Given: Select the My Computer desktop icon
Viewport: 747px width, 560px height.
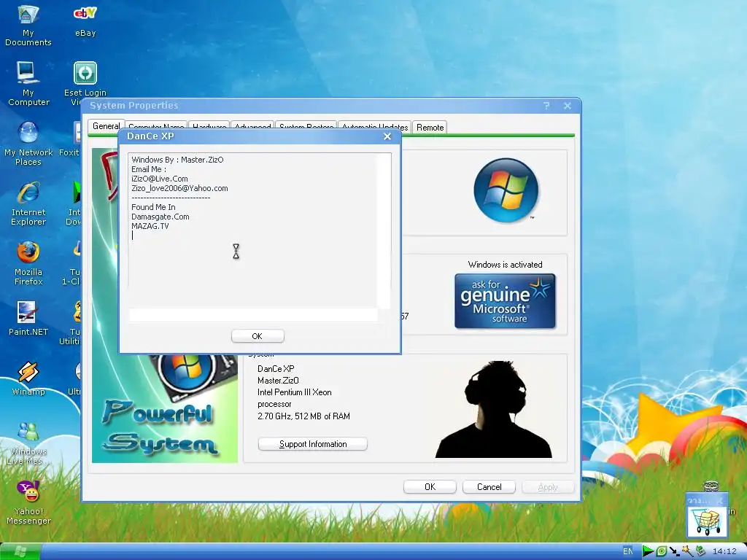Looking at the screenshot, I should click(28, 85).
